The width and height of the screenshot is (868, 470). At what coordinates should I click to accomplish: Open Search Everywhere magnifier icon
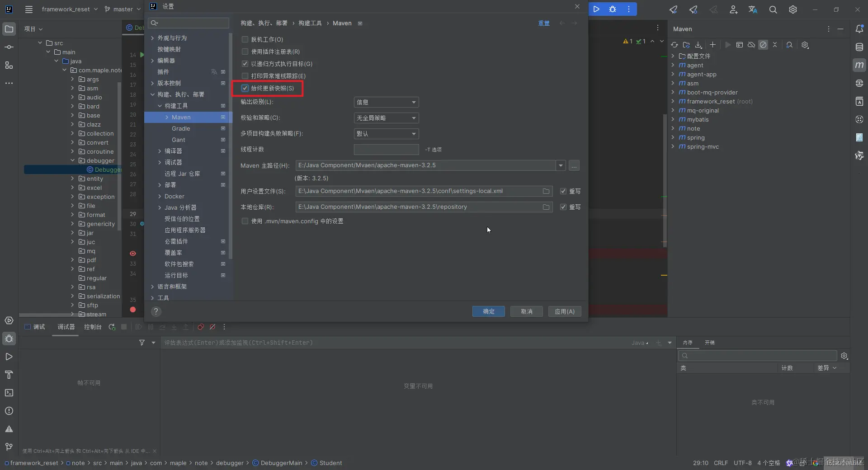click(x=773, y=9)
